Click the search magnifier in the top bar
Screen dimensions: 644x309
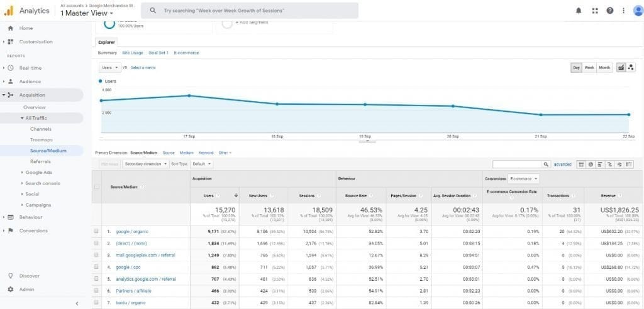point(153,11)
